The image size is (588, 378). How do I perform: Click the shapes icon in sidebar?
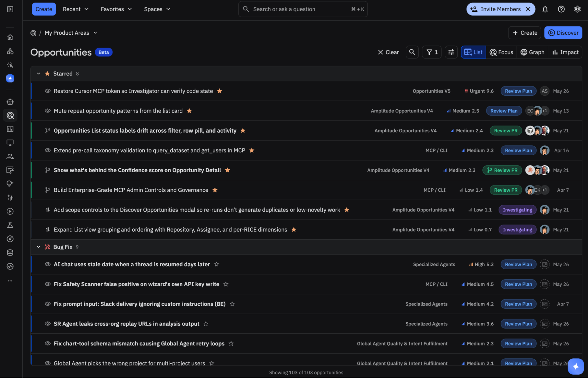pyautogui.click(x=10, y=51)
